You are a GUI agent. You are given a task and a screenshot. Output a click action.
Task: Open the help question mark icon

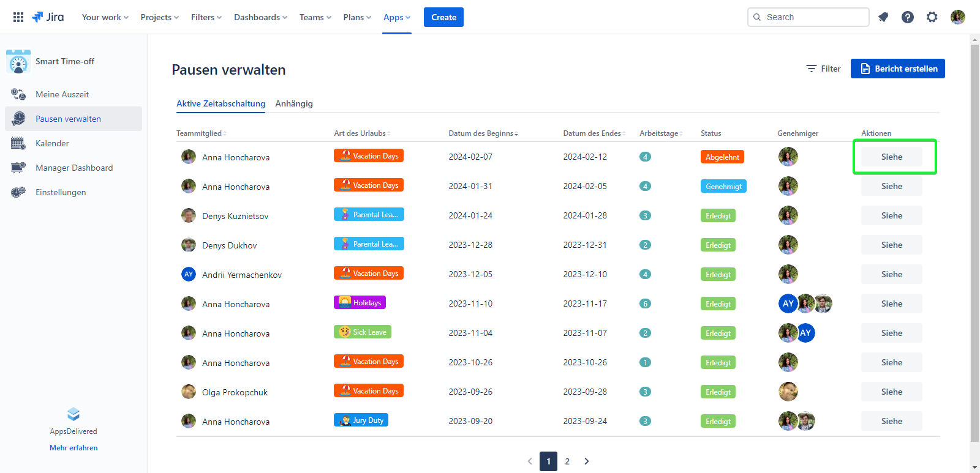coord(908,17)
